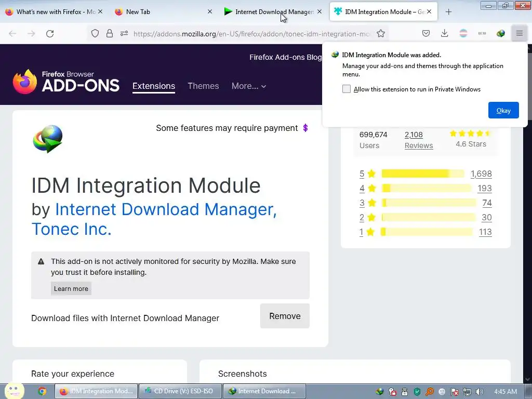
Task: Click the 1-star rating bar
Action: pyautogui.click(x=427, y=232)
